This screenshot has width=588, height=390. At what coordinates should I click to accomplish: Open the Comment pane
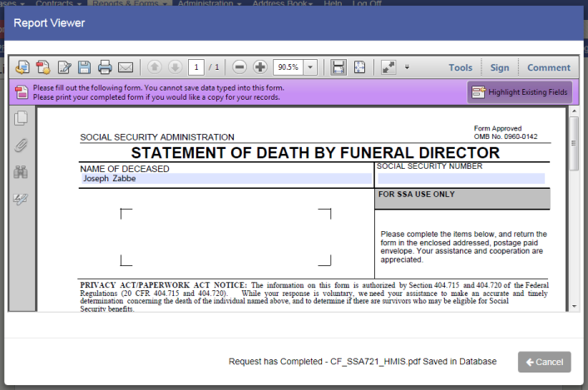point(549,67)
